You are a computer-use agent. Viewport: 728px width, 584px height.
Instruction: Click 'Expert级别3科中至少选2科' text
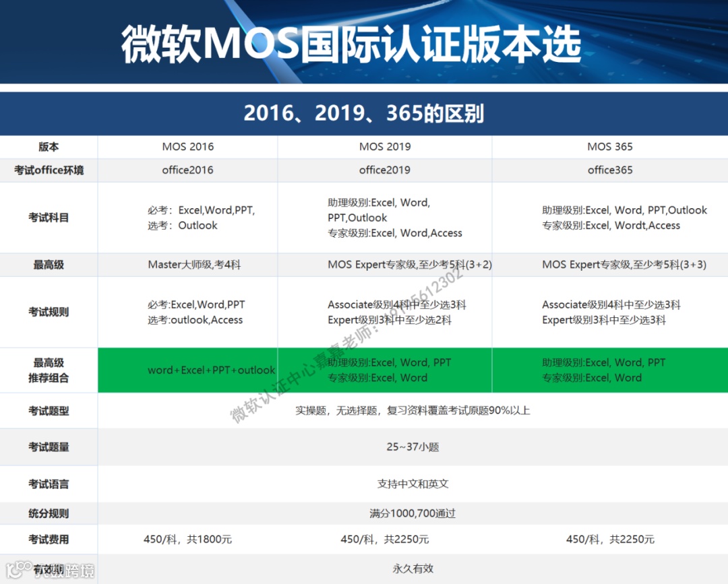[x=389, y=320]
